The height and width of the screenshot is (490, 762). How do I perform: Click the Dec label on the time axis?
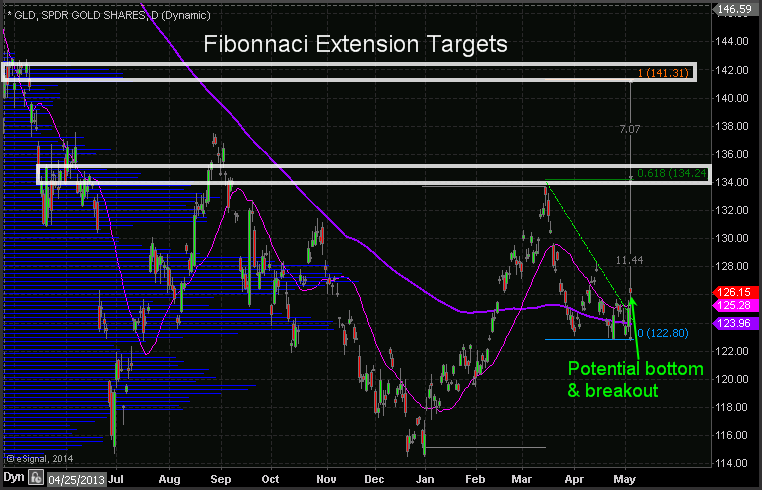374,479
